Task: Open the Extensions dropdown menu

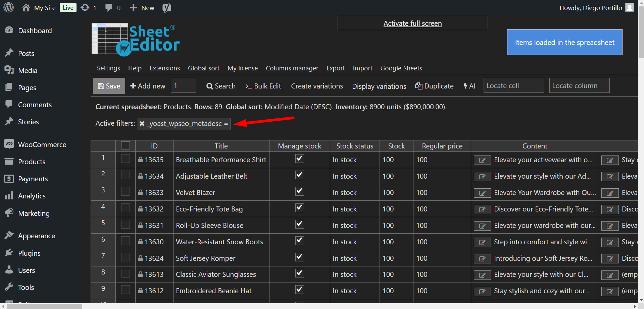Action: click(x=164, y=68)
